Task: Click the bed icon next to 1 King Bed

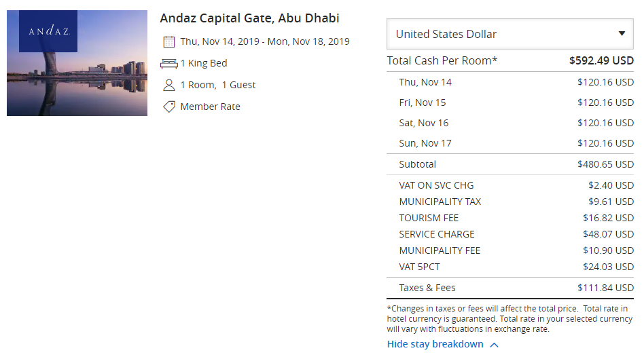Action: click(169, 63)
